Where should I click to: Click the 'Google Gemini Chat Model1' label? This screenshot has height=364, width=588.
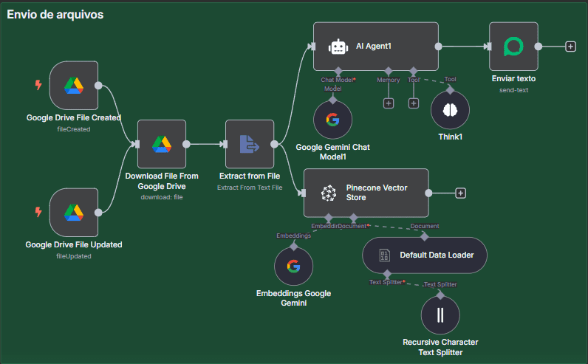click(333, 152)
